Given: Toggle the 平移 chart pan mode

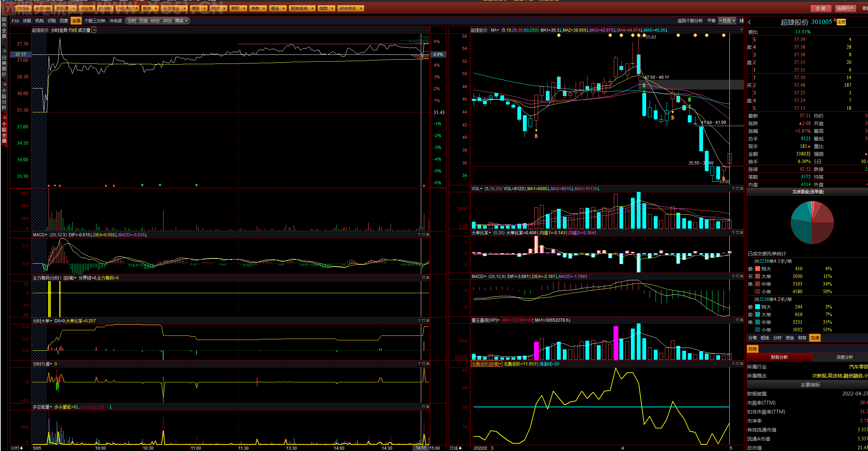Looking at the screenshot, I should (x=711, y=21).
